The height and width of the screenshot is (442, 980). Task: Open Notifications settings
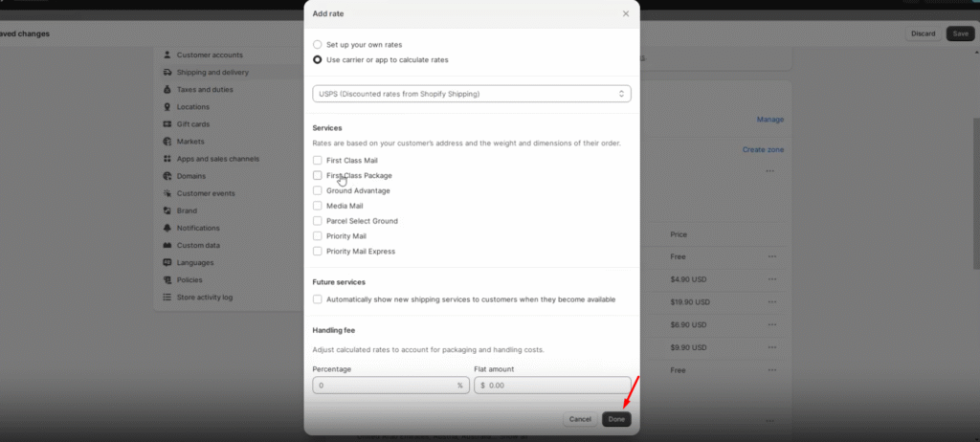(x=198, y=229)
